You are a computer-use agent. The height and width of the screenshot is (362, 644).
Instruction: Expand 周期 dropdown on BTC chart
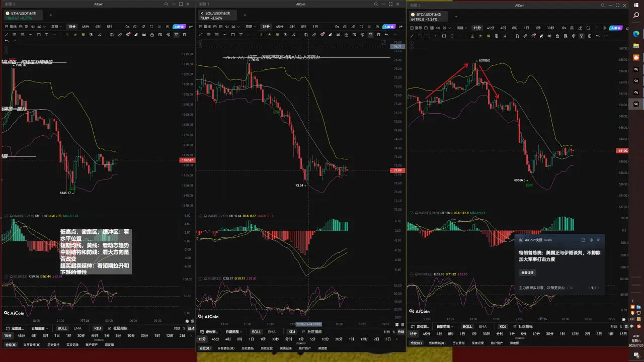coord(461,28)
